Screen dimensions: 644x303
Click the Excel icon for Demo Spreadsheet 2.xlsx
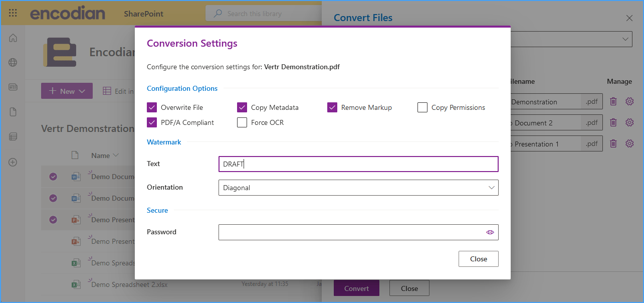(x=76, y=284)
